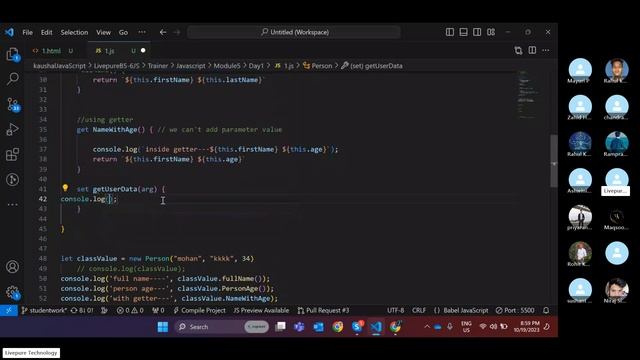
Task: Click the VS Code logo in title bar
Action: tap(9, 32)
